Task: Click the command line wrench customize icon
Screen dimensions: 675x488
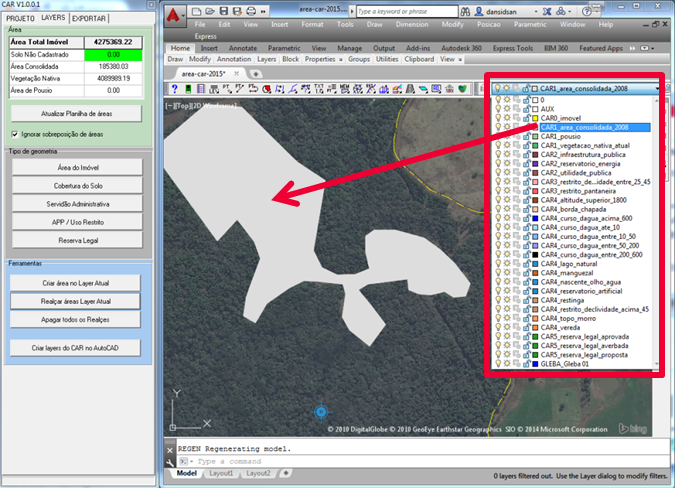Action: 170,463
